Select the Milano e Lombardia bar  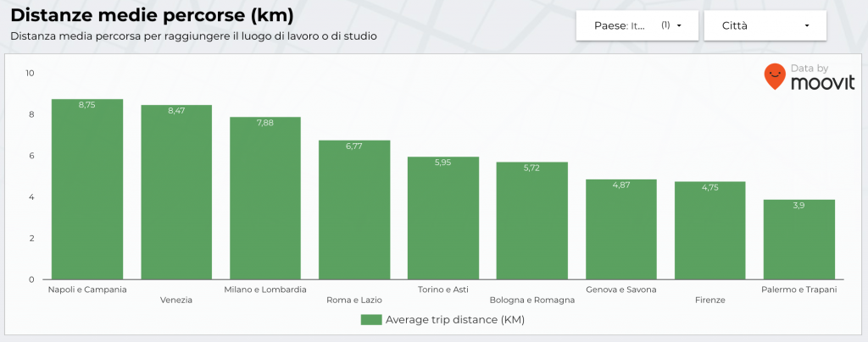tap(265, 199)
